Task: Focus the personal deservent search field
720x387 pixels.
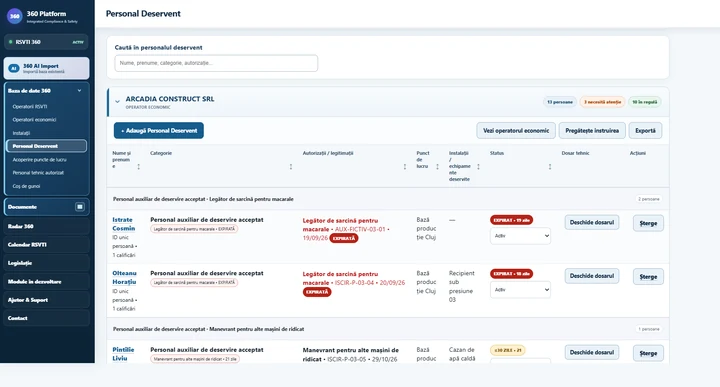Action: [x=216, y=63]
